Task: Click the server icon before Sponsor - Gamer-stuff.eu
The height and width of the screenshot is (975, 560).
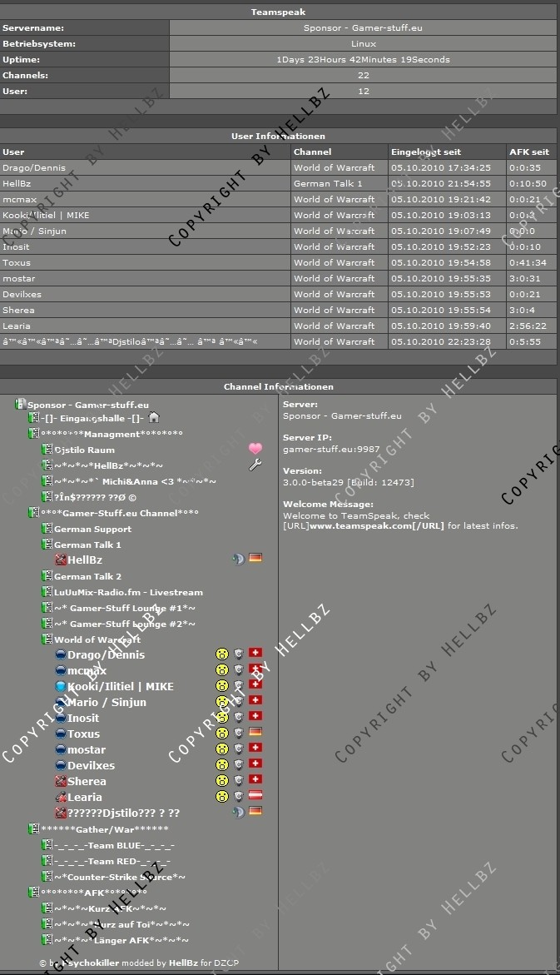Action: click(x=20, y=405)
